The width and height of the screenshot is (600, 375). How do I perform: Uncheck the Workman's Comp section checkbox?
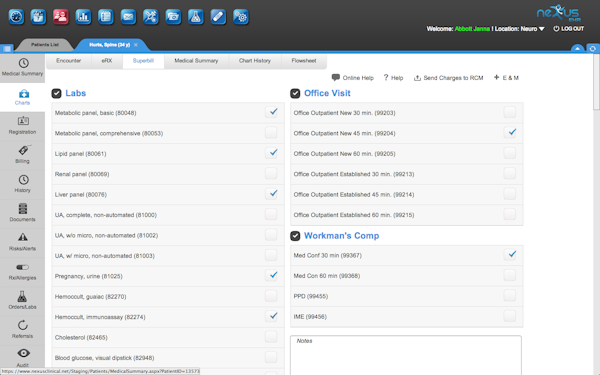tap(295, 236)
